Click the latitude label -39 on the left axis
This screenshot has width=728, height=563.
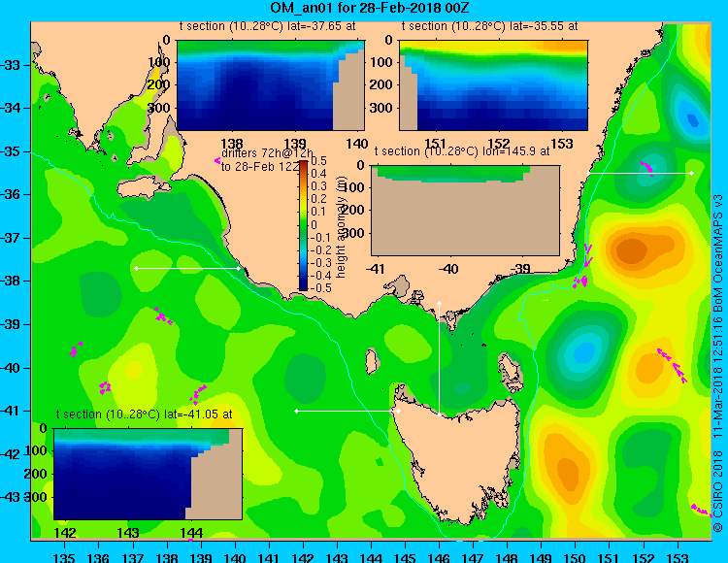(10, 324)
